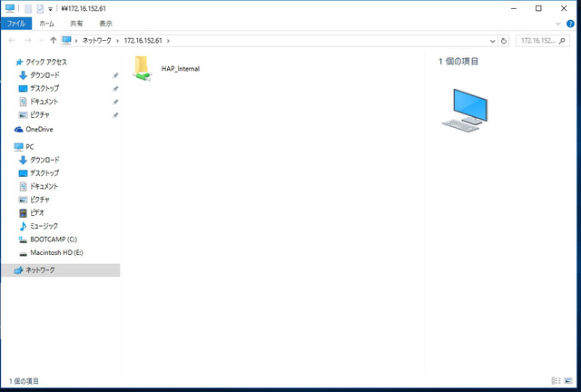The width and height of the screenshot is (581, 392).
Task: Open help with the question mark icon
Action: 571,24
